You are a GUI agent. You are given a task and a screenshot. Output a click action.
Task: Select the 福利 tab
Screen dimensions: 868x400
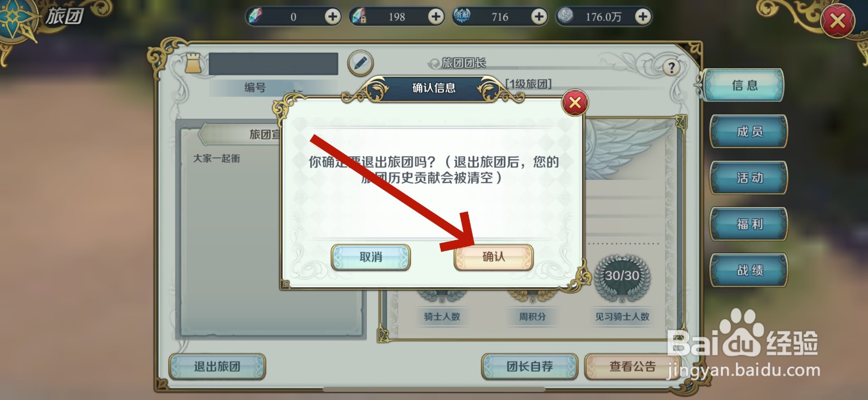point(749,224)
